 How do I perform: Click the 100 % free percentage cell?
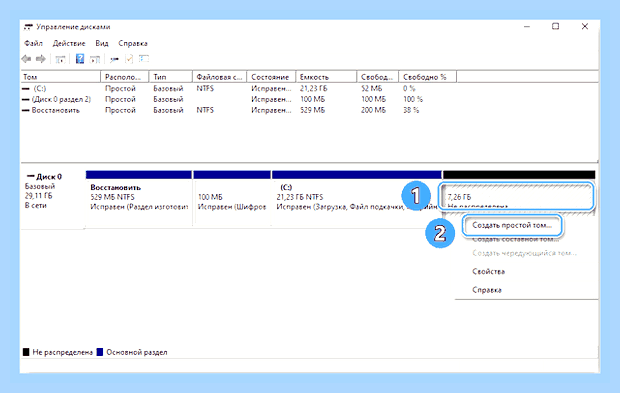pos(413,99)
